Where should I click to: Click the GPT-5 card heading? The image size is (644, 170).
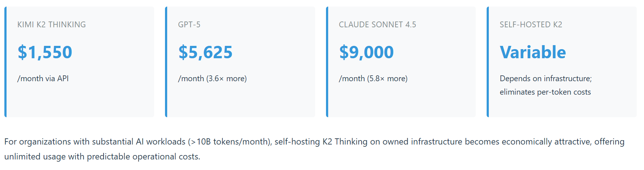point(189,25)
